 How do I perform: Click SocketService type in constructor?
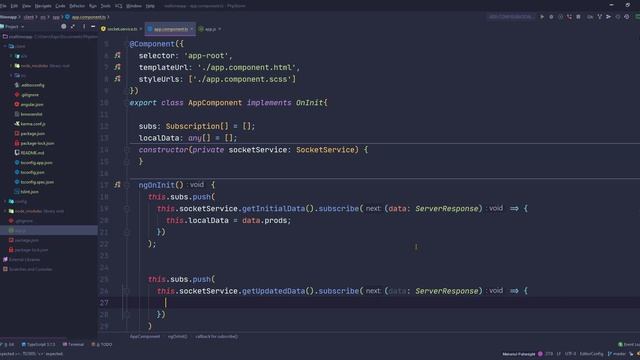(325, 150)
